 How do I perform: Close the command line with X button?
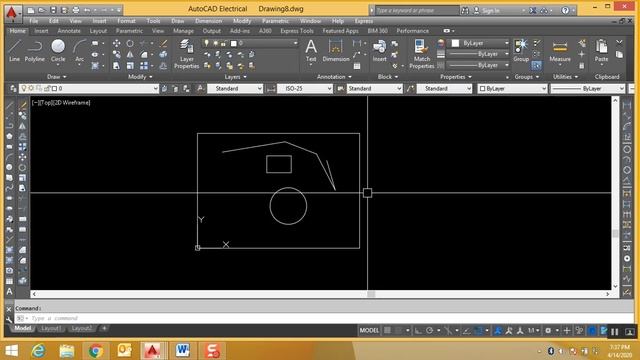pyautogui.click(x=9, y=309)
